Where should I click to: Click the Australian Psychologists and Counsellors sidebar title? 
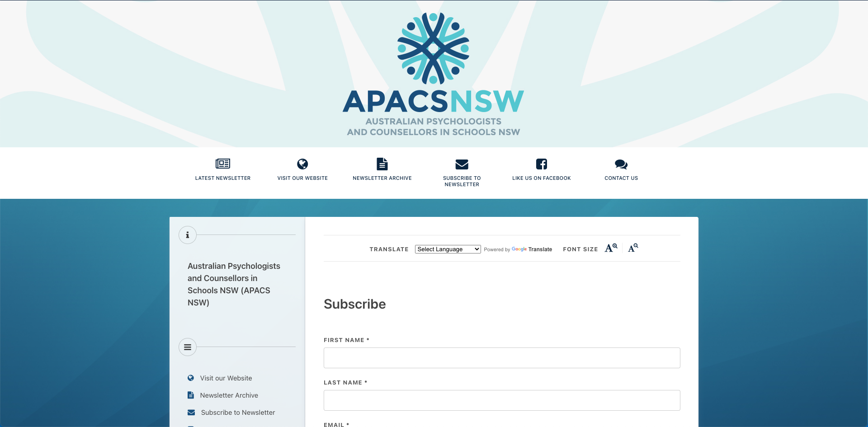(x=234, y=284)
